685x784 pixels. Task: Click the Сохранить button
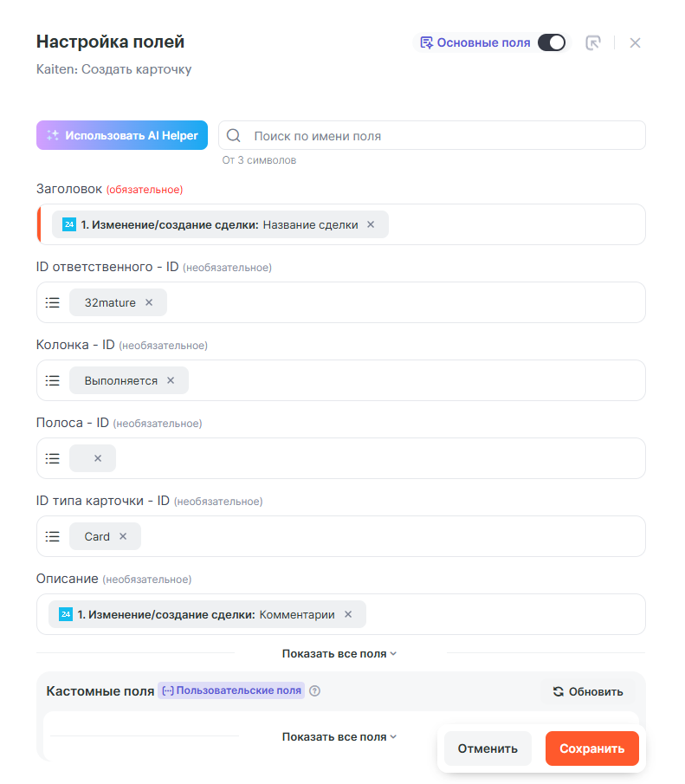click(591, 748)
